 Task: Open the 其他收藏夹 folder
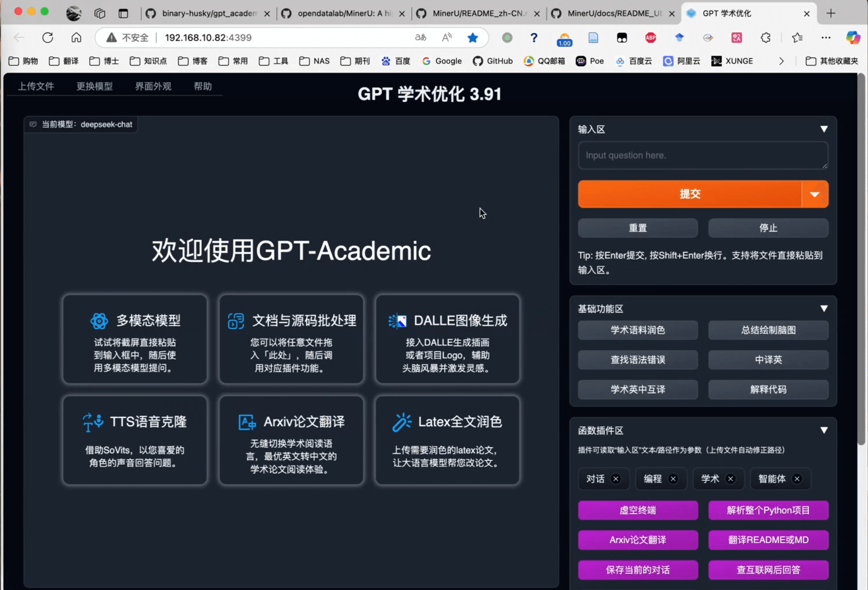click(832, 61)
